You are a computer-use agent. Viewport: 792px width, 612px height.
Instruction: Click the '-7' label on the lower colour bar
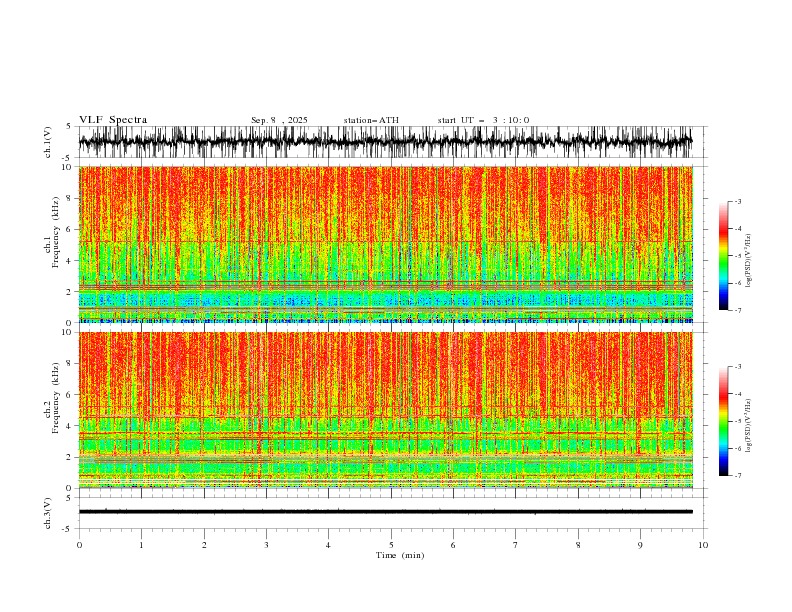(738, 475)
